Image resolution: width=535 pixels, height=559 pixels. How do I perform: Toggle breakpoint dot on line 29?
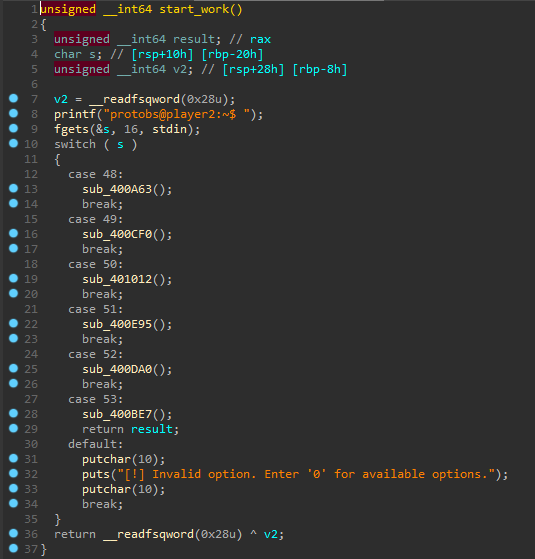pyautogui.click(x=14, y=428)
